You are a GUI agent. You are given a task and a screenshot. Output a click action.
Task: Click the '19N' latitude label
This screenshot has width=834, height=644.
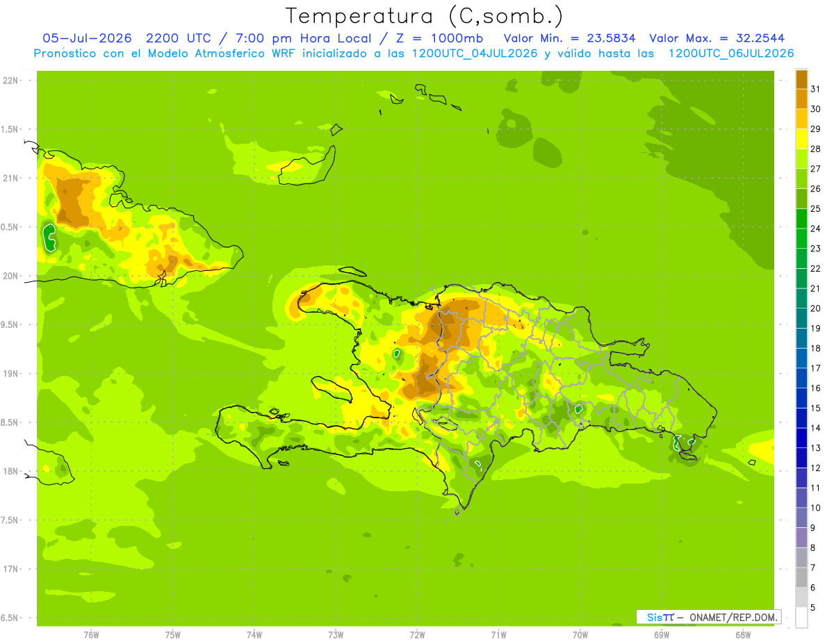[x=10, y=373]
